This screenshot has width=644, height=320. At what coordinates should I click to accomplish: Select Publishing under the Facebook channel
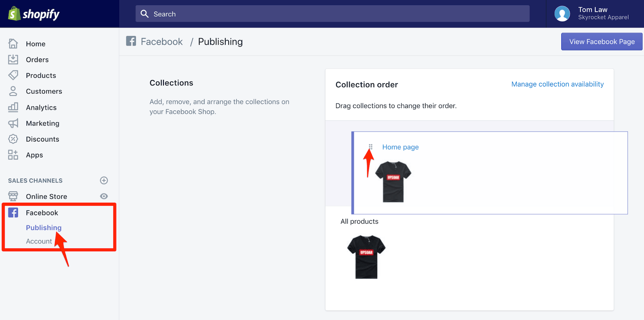coord(43,228)
